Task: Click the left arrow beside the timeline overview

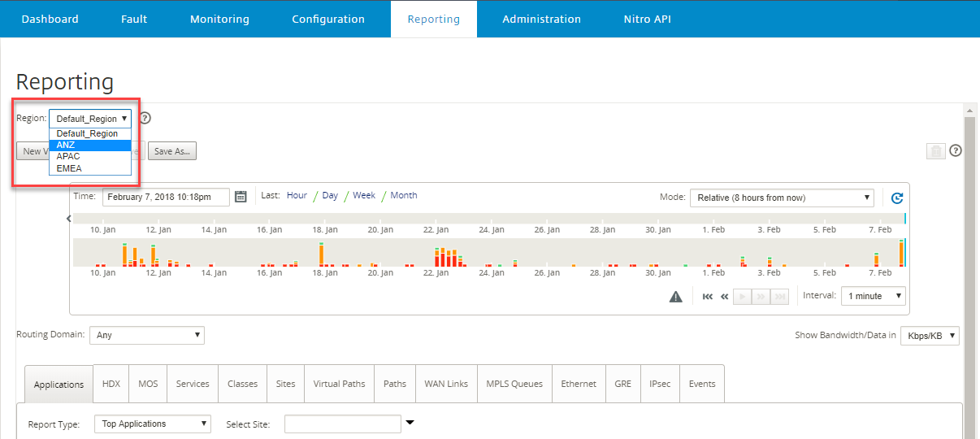Action: [68, 219]
